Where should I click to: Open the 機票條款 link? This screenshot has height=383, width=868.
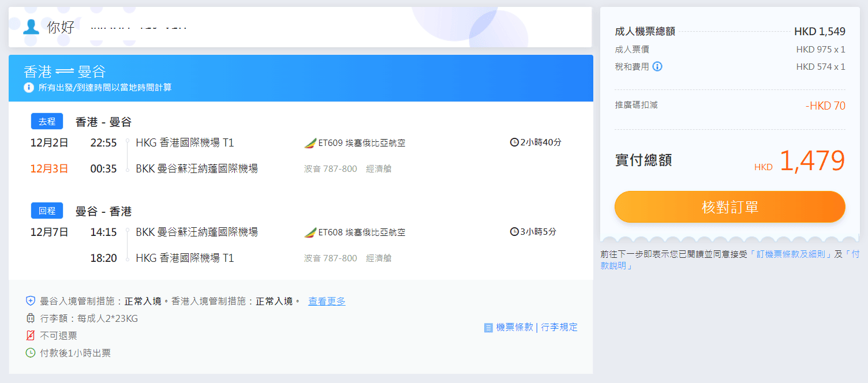514,327
